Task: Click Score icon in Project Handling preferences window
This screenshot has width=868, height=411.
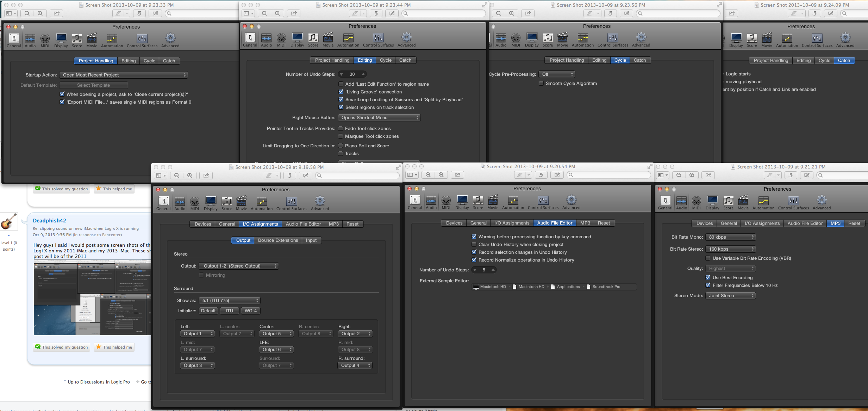Action: [x=77, y=38]
